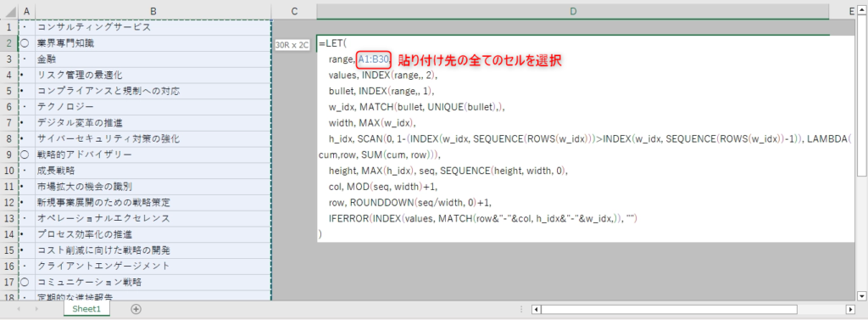Click formula line starting with values, INDEX

tap(382, 75)
